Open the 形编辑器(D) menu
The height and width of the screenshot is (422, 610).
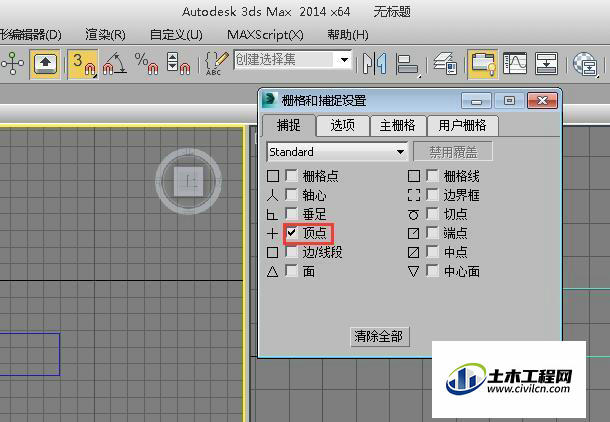pos(31,35)
